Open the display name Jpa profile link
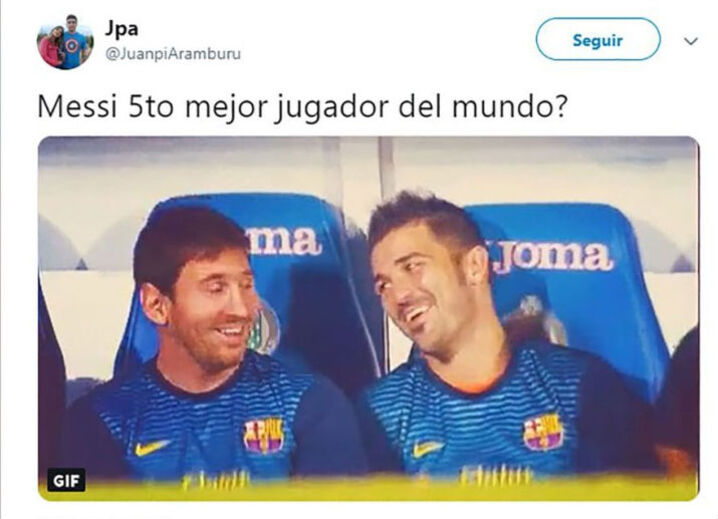718x519 pixels. tap(122, 29)
